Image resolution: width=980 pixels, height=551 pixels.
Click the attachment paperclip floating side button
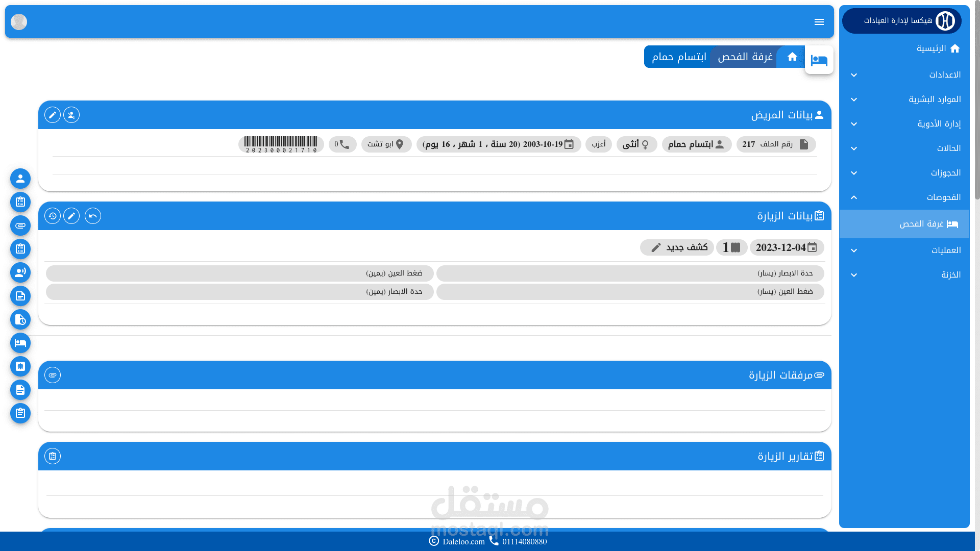20,226
